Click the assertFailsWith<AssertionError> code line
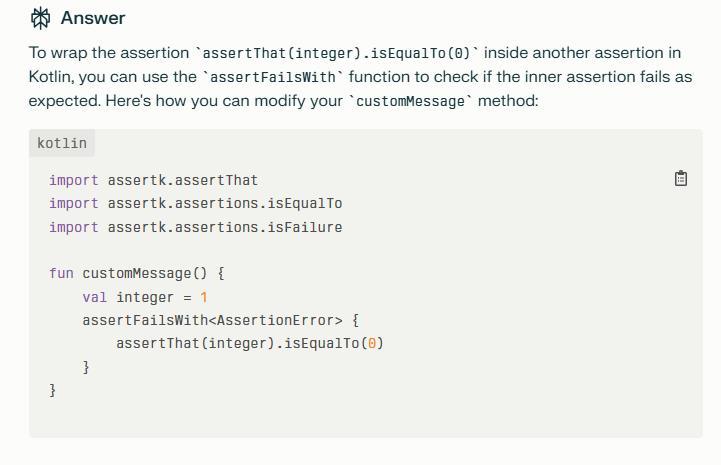 click(x=212, y=320)
